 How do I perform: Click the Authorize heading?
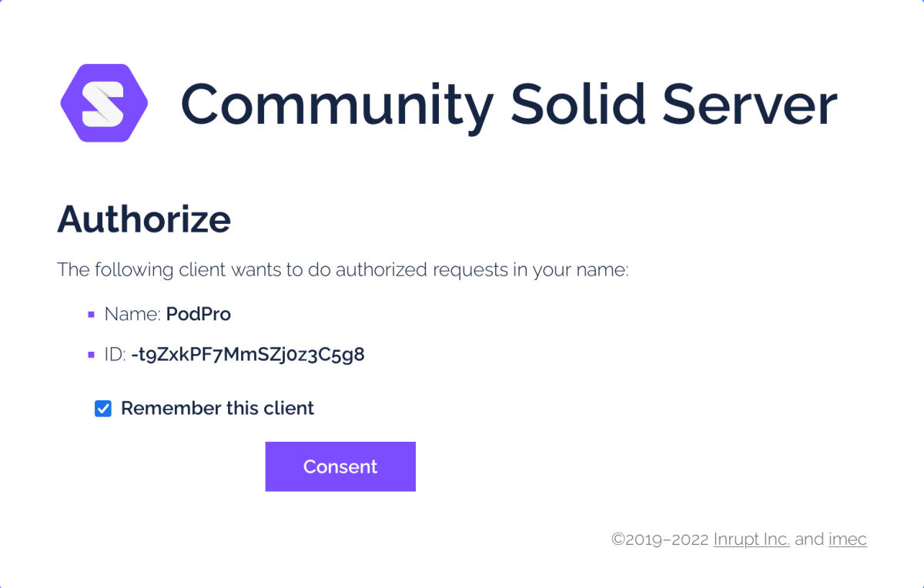coord(144,220)
